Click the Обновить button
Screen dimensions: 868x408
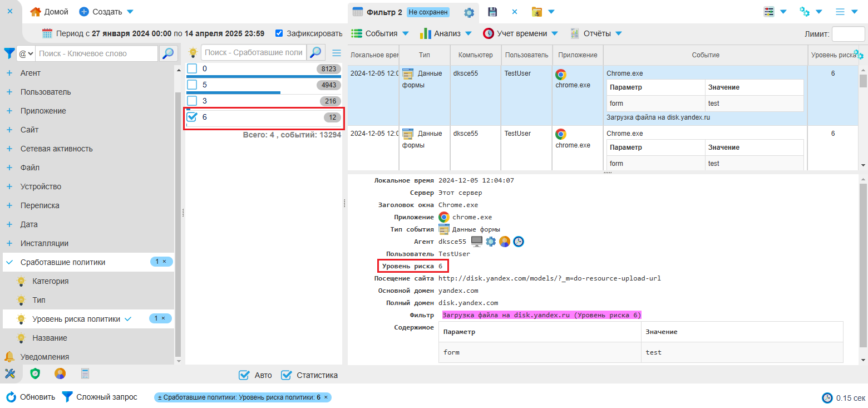pyautogui.click(x=31, y=397)
